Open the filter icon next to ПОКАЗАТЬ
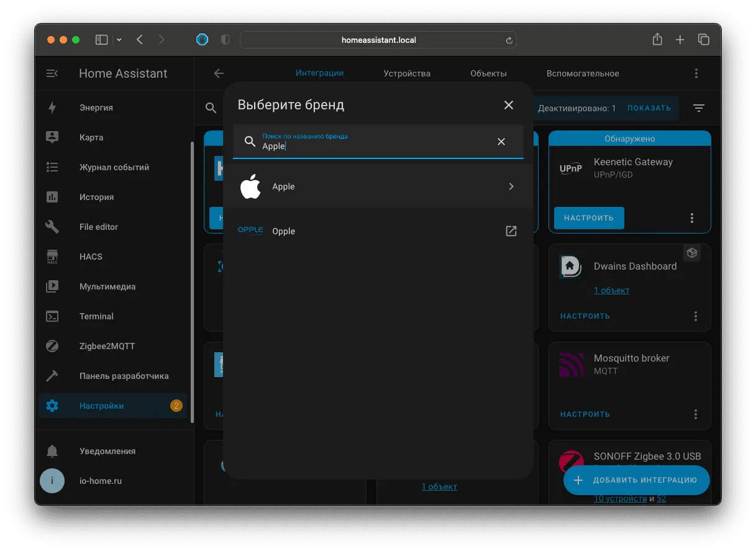This screenshot has width=756, height=551. click(699, 108)
